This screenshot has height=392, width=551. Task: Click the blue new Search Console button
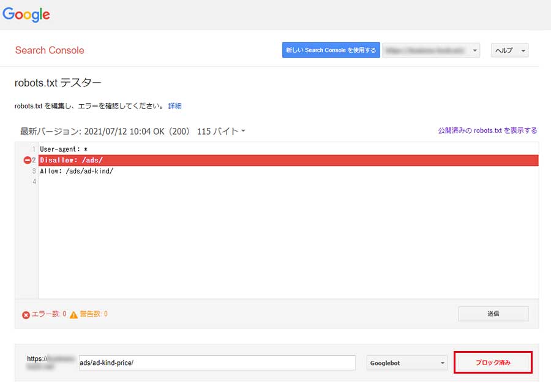pos(331,50)
